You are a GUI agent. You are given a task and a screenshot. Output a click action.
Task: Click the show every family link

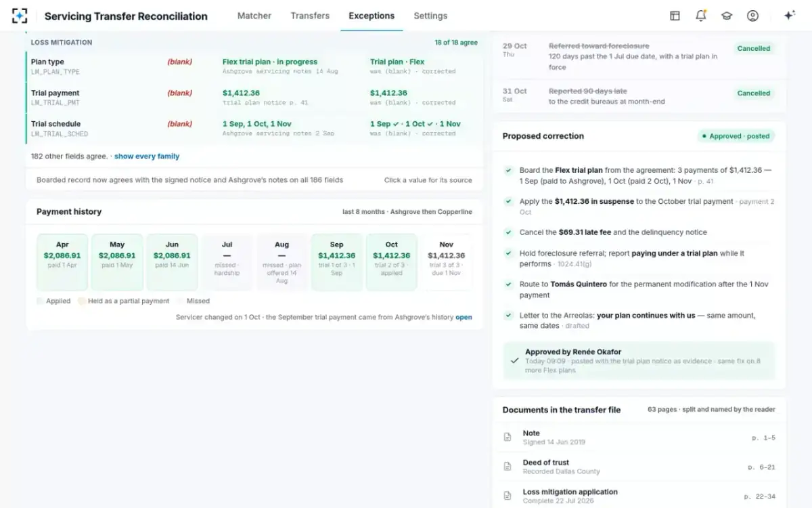click(147, 156)
